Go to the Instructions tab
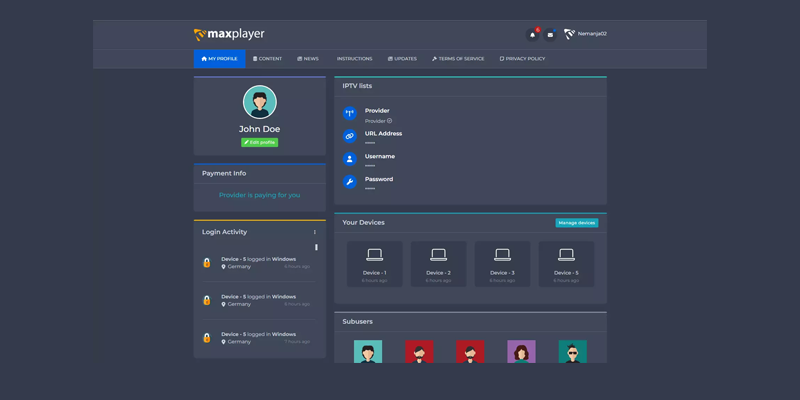 pos(354,59)
